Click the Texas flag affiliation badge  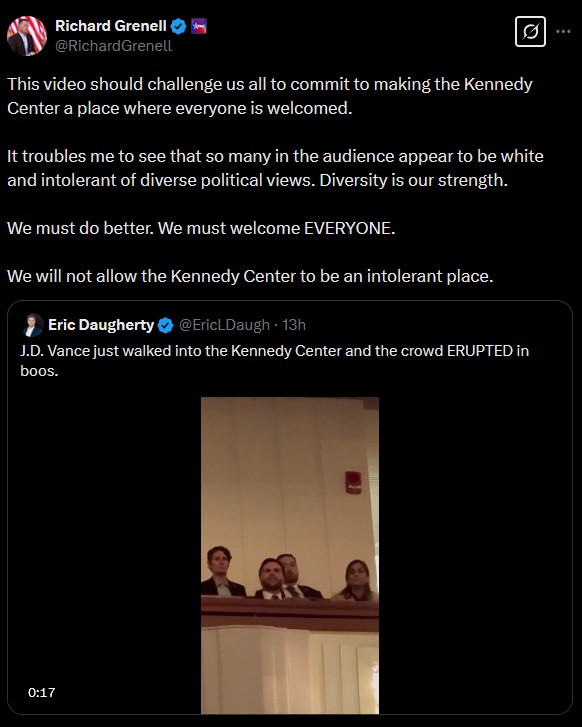pos(199,26)
